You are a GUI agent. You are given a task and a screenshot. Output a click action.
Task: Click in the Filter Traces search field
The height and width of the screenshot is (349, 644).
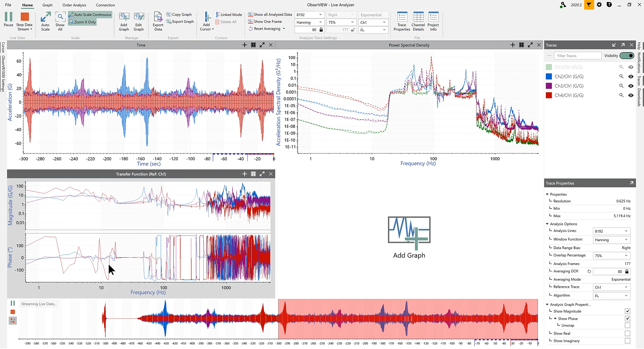(x=578, y=55)
